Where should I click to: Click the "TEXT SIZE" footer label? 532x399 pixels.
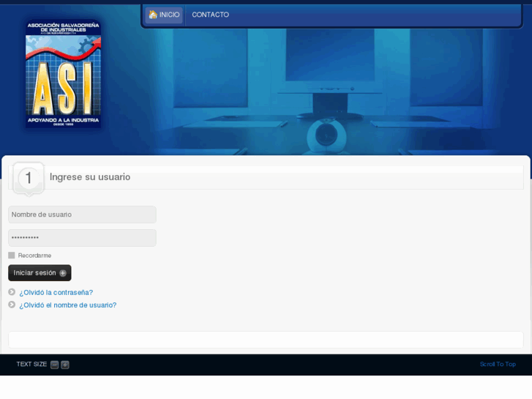(31, 364)
